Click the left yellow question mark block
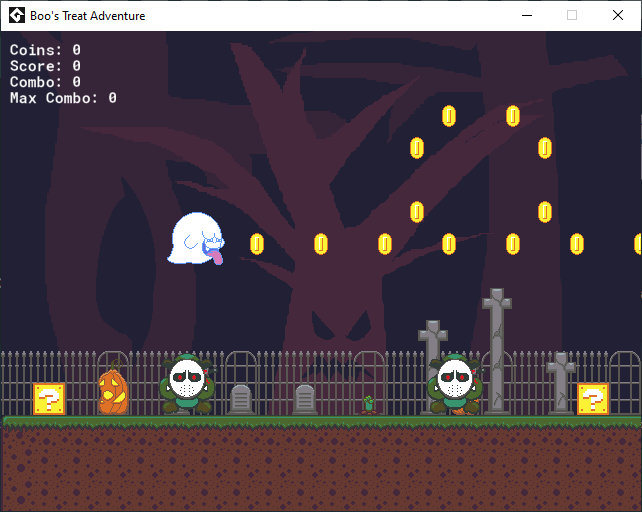 point(49,399)
